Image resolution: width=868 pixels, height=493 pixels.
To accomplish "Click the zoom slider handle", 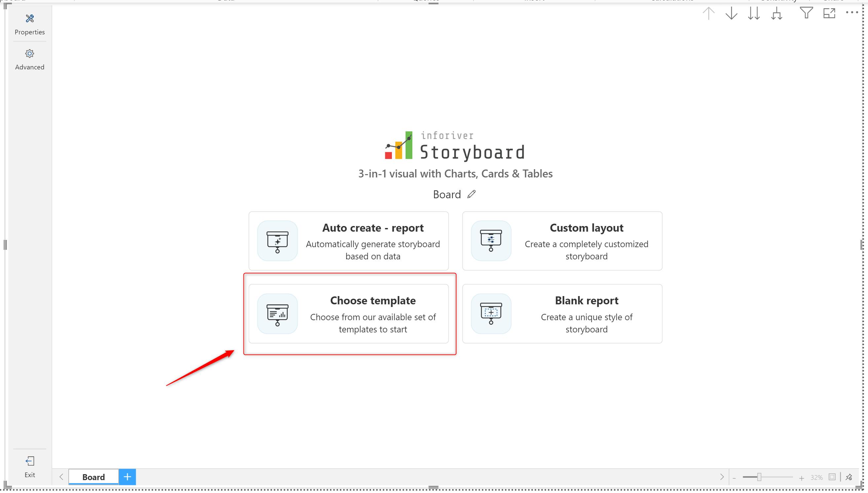I will pos(759,477).
